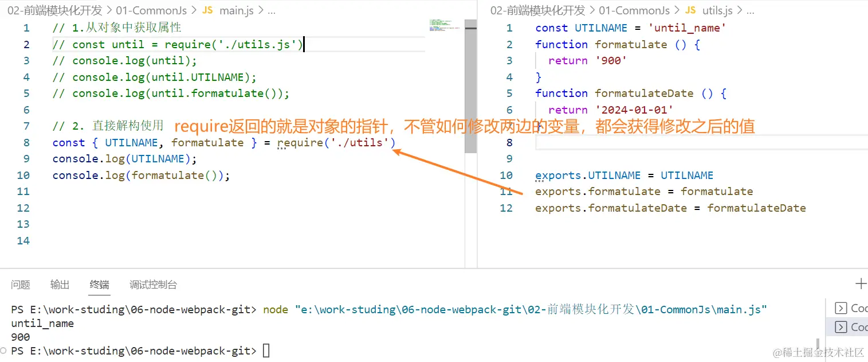Open 02-前端模块化开发 breadcrumb in main.js editor
This screenshot has width=868, height=362.
click(x=55, y=10)
